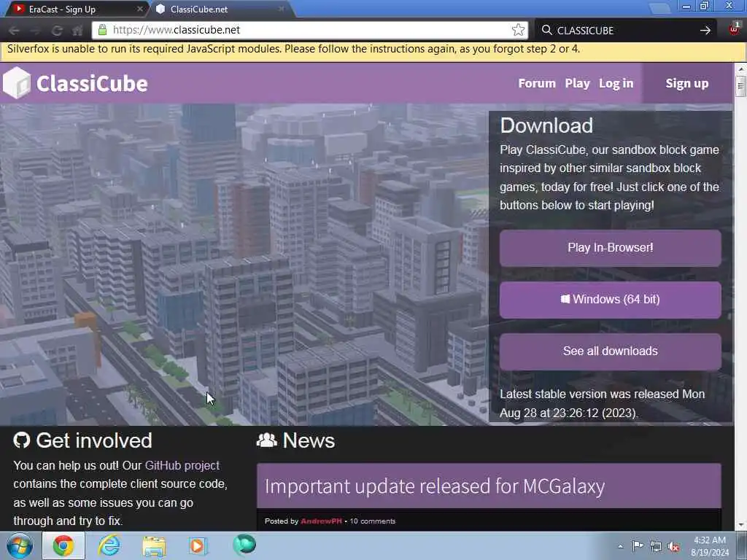This screenshot has width=747, height=560.
Task: Click the Silverfox JavaScript warning bar
Action: (x=373, y=50)
